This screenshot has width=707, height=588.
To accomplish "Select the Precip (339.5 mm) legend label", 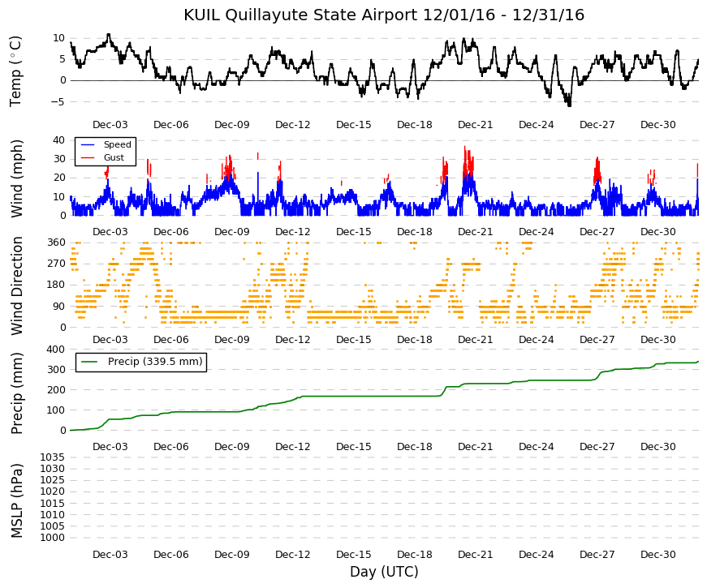I will [x=155, y=362].
